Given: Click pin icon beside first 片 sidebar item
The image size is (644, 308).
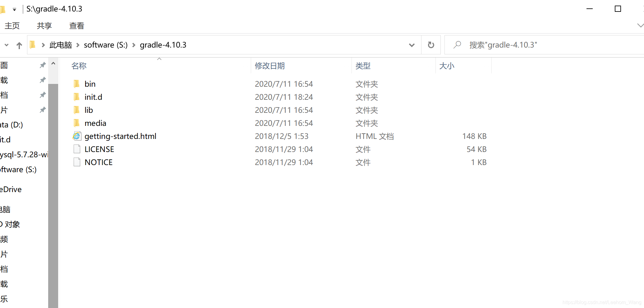Looking at the screenshot, I should click(x=43, y=110).
